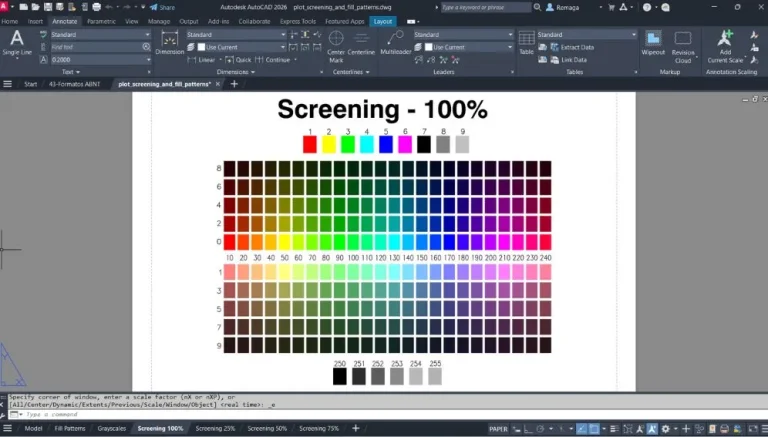
Task: Click the command line input field
Action: (x=387, y=414)
